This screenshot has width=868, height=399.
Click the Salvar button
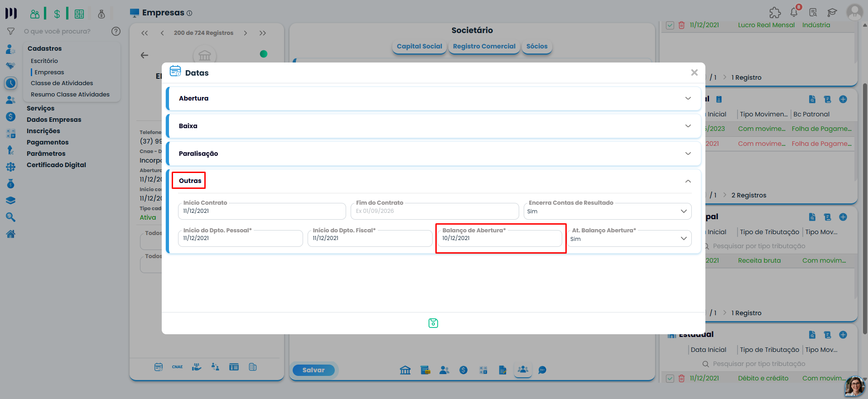point(313,370)
